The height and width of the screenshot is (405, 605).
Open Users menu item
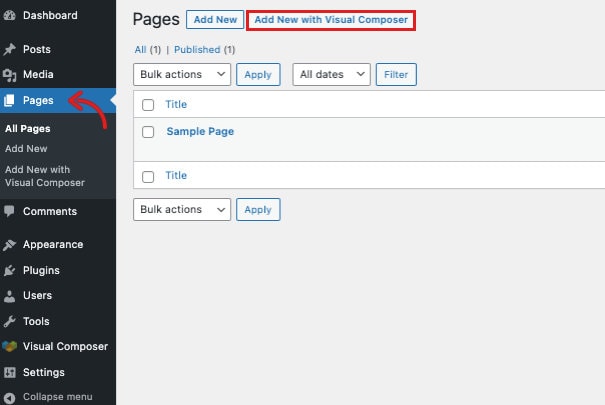click(x=37, y=295)
